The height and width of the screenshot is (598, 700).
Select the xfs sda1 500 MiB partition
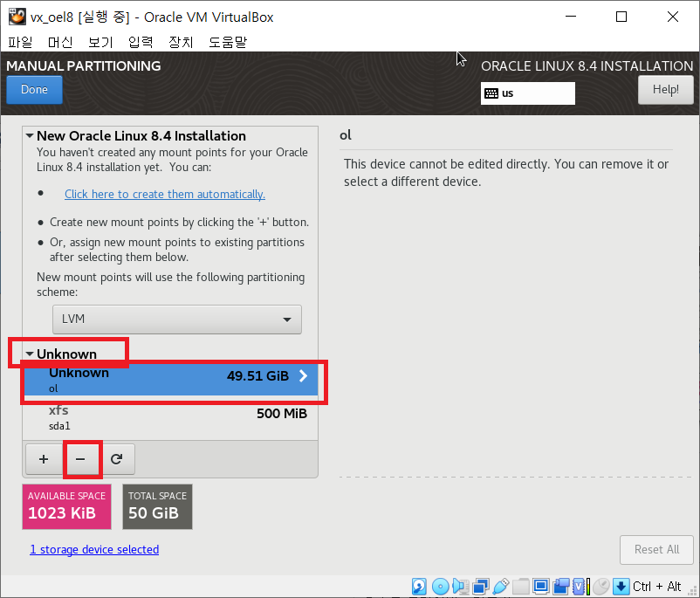coord(170,417)
